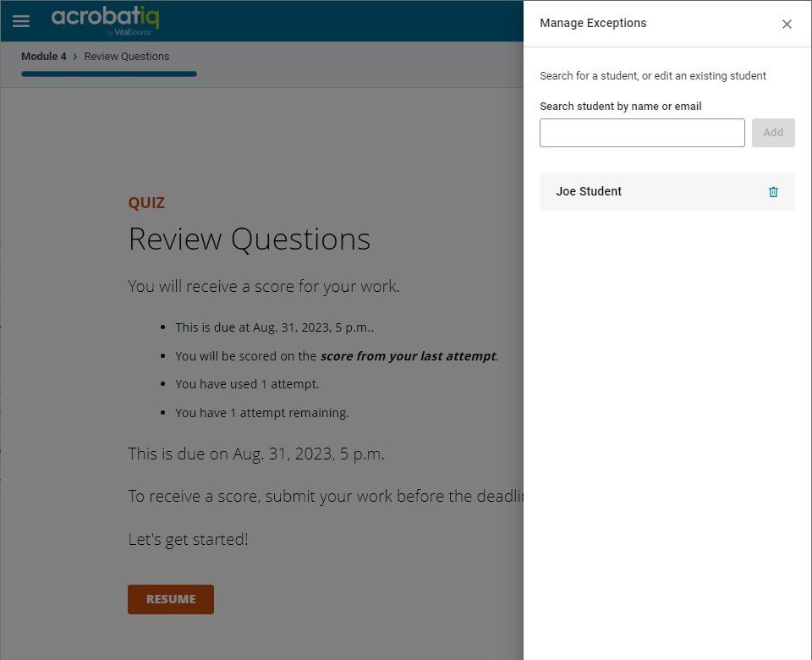The height and width of the screenshot is (660, 812).
Task: Click the 'You have used 1 attempt' bullet
Action: point(247,384)
